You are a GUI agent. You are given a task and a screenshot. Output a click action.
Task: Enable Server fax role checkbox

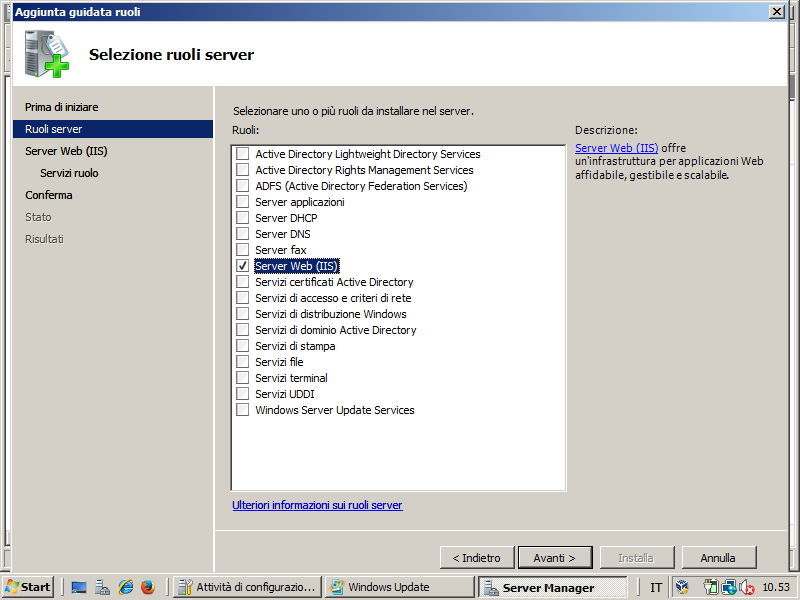(243, 249)
